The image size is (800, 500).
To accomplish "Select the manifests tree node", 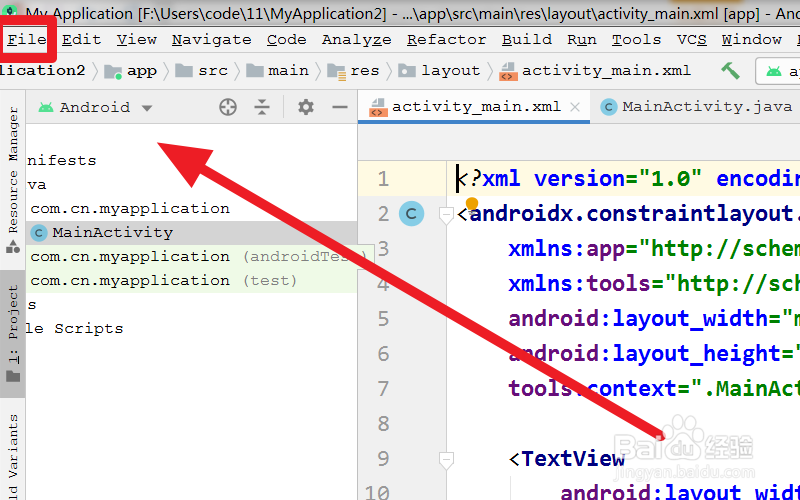I will (62, 161).
